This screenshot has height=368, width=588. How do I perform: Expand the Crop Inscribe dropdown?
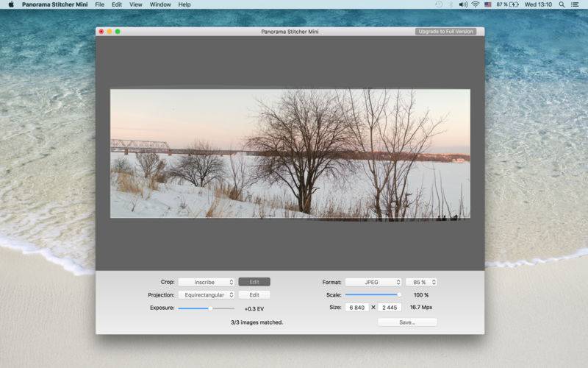tap(207, 282)
